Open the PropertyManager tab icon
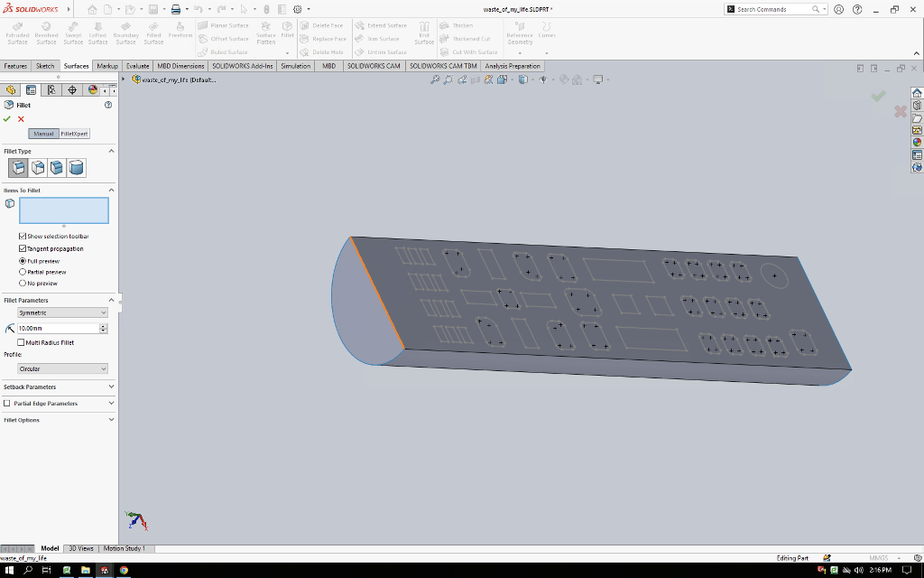The image size is (924, 578). pos(32,89)
